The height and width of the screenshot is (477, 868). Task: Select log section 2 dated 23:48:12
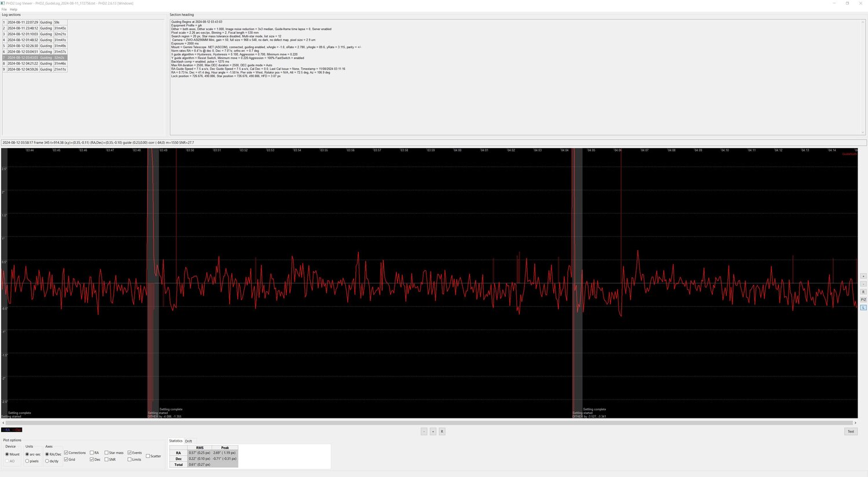coord(35,28)
